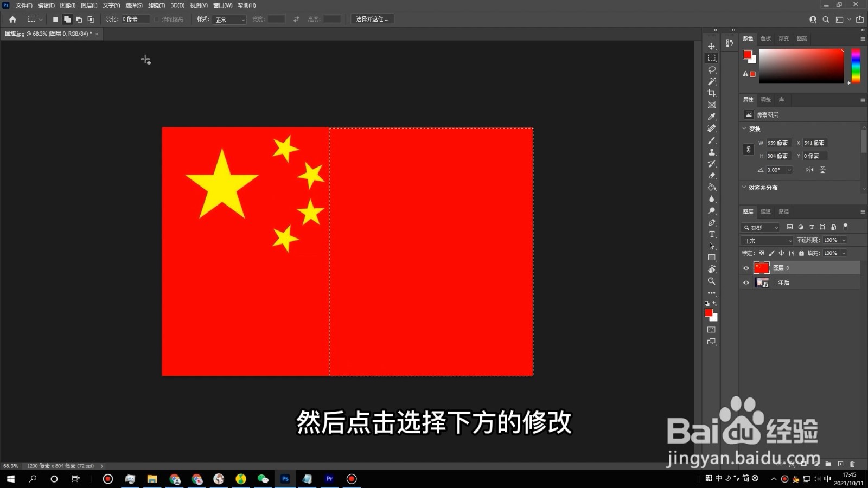
Task: Select the Brush tool
Action: point(711,140)
